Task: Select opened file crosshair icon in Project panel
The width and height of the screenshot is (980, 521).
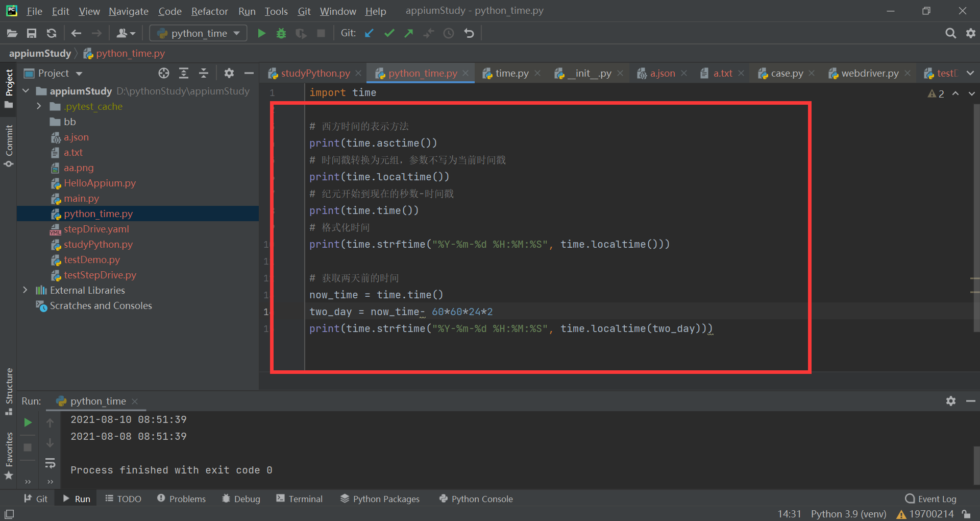Action: [x=164, y=73]
